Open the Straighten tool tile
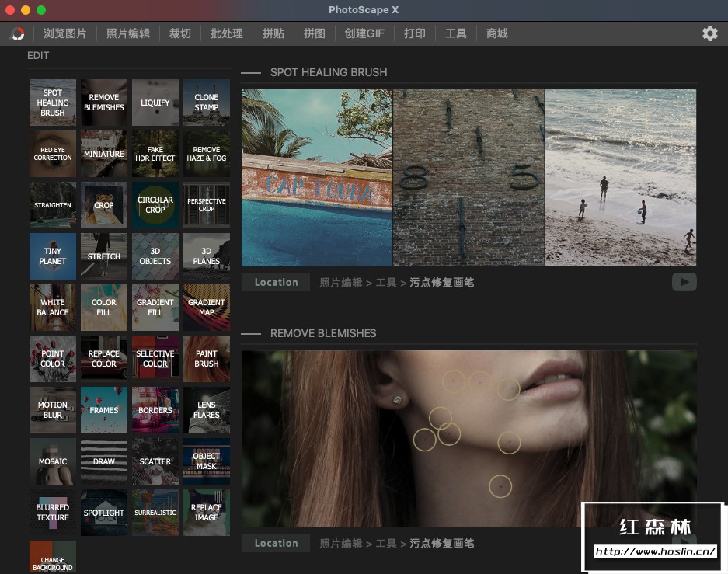728x574 pixels. pyautogui.click(x=53, y=204)
